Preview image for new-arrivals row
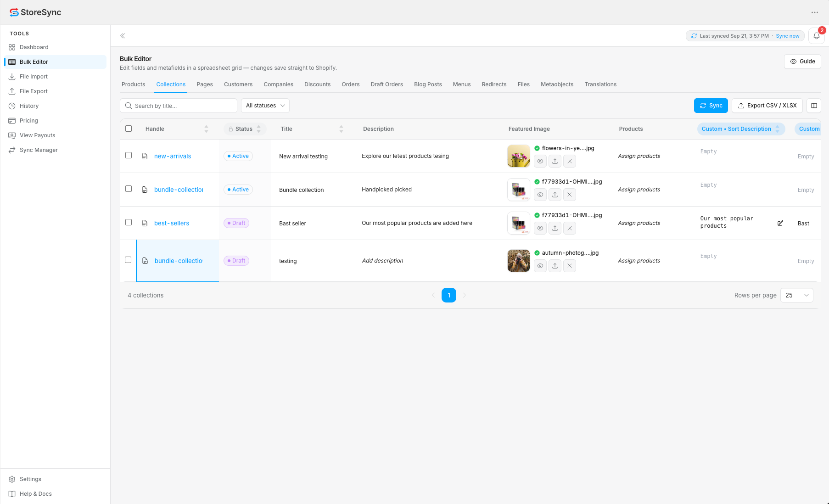 (x=540, y=161)
